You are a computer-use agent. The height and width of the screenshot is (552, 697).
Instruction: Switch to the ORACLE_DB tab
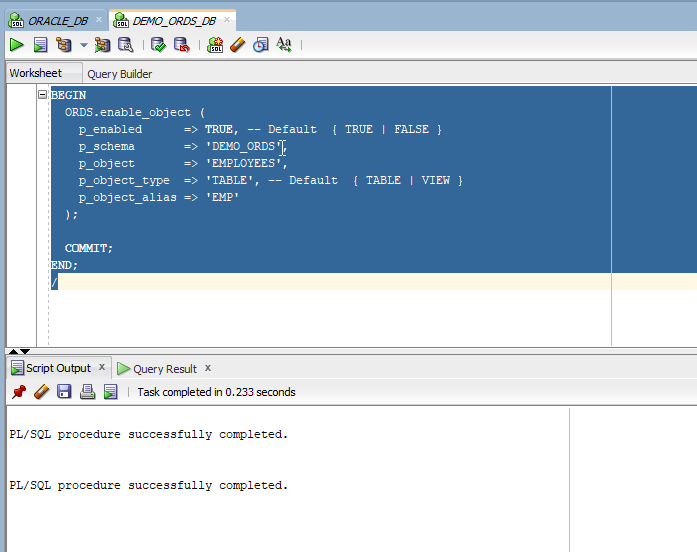tap(58, 21)
